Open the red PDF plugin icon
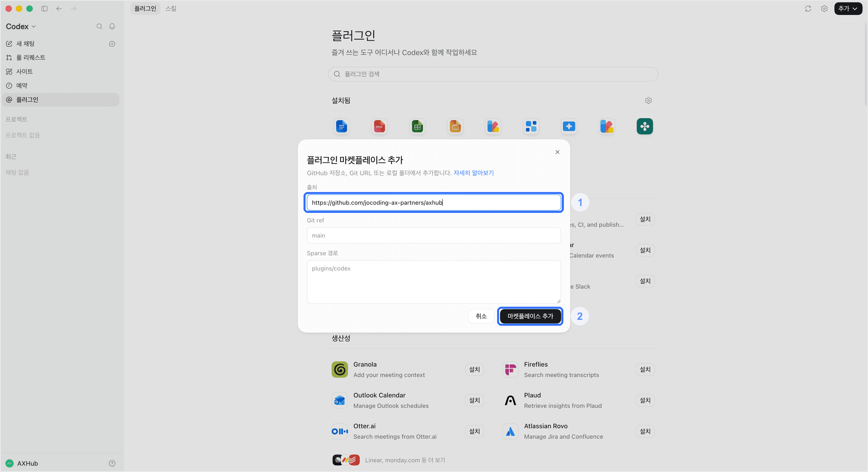Image resolution: width=868 pixels, height=472 pixels. point(379,126)
